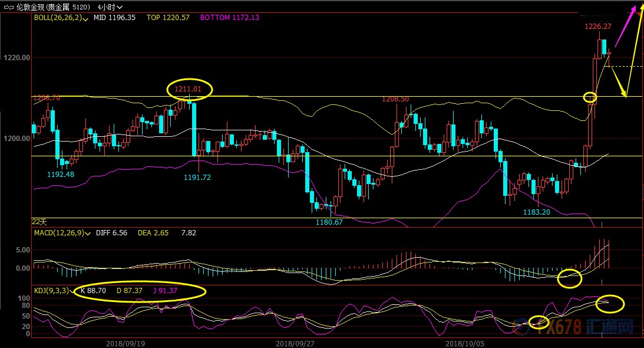Click the 1208.50 peak price label
This screenshot has width=644, height=348.
[x=395, y=99]
